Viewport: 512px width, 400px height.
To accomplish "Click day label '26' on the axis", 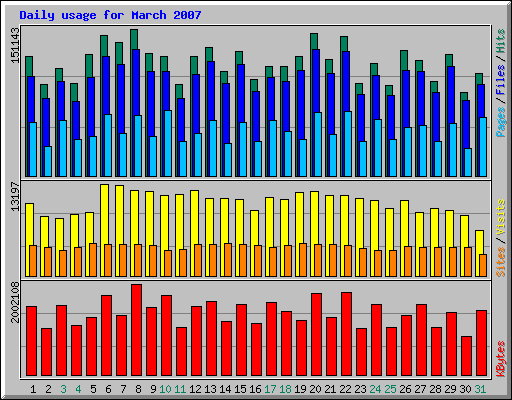I will click(405, 389).
